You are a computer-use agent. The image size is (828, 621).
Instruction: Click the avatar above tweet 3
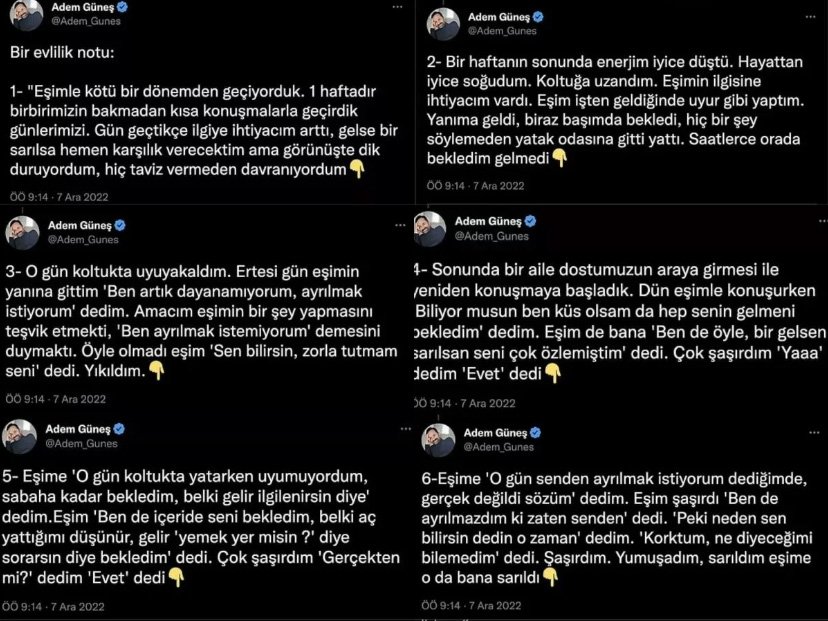22,232
